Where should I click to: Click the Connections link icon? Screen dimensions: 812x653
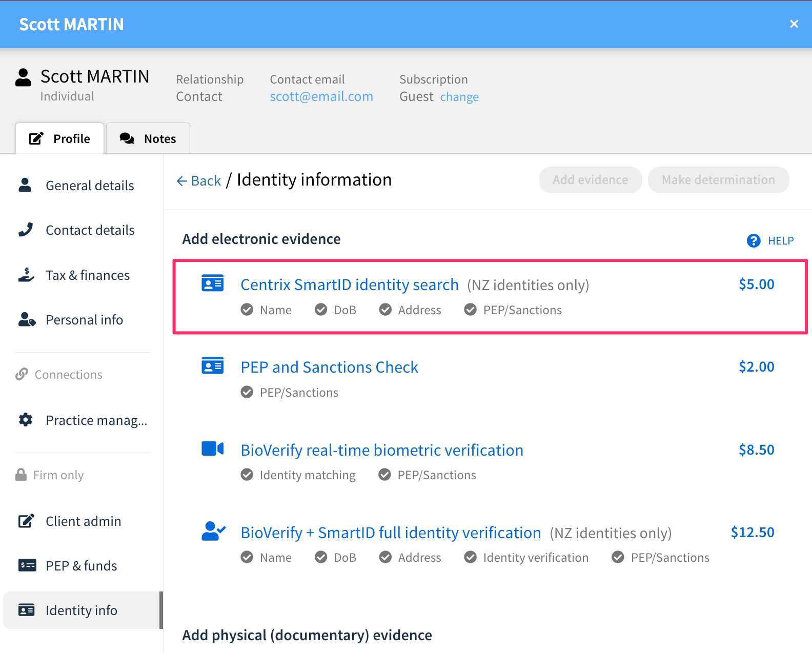[x=22, y=374]
